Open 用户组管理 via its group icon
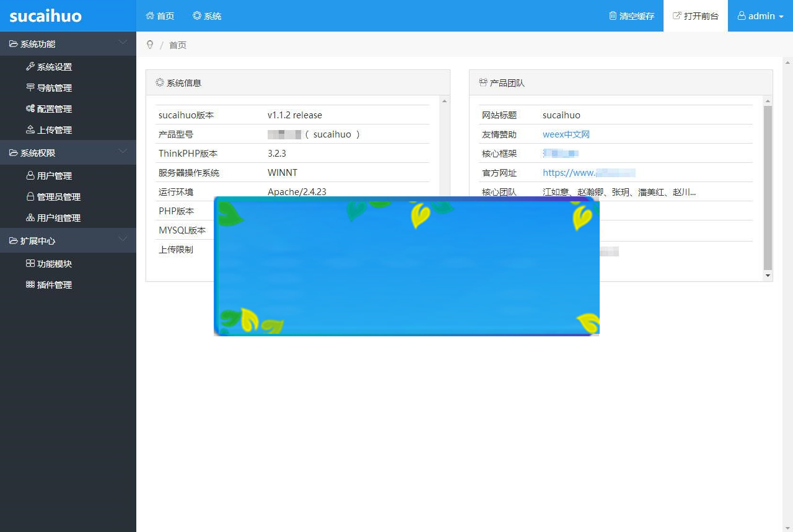 (x=30, y=217)
